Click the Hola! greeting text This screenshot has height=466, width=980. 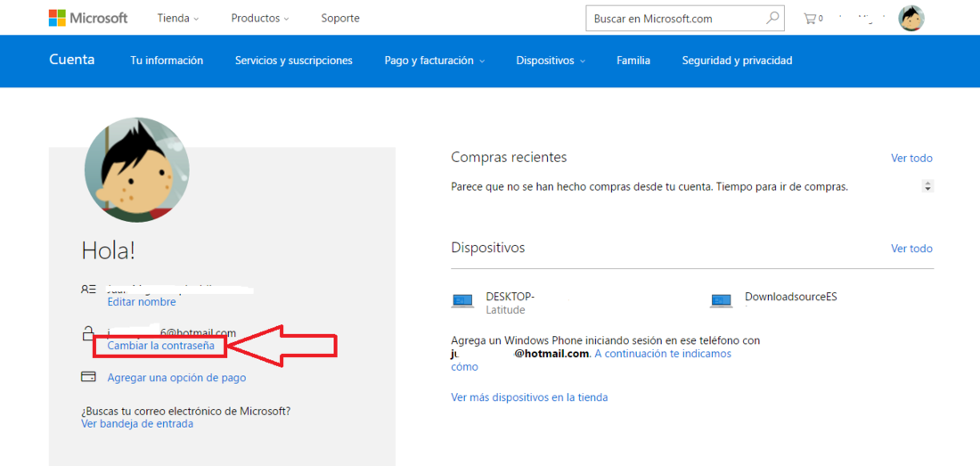tap(108, 251)
